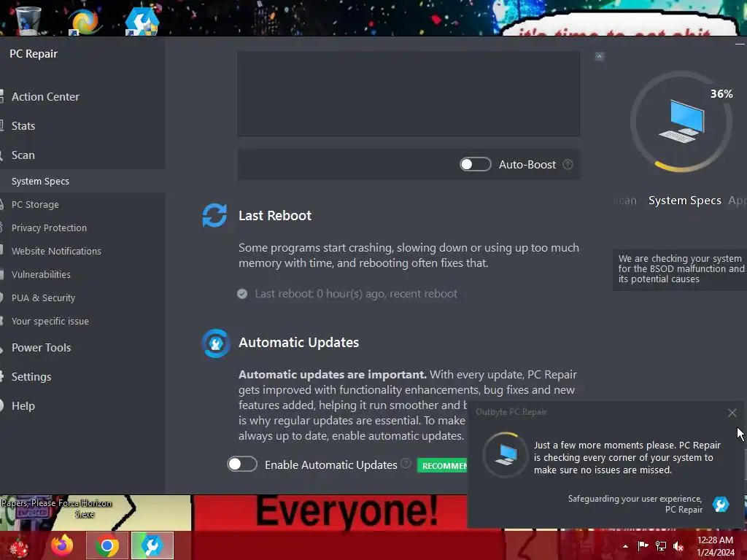Click computer icon in notification popup
747x560 pixels.
(506, 455)
